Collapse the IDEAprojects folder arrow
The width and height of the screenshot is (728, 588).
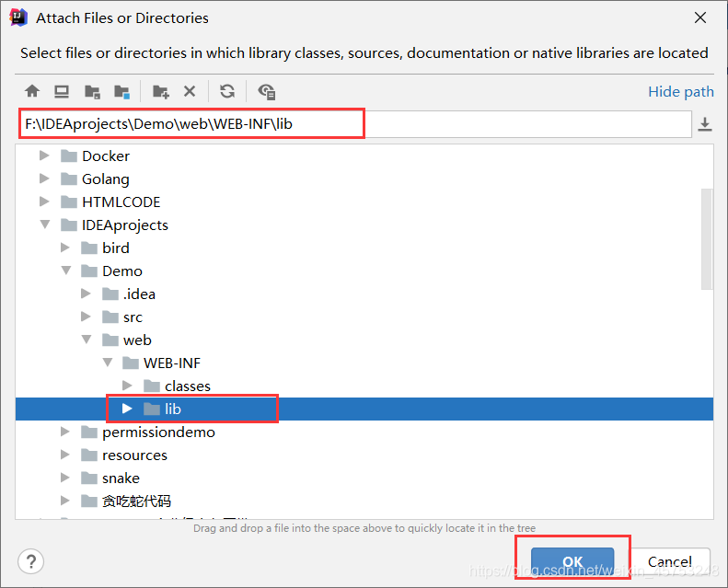pos(45,225)
